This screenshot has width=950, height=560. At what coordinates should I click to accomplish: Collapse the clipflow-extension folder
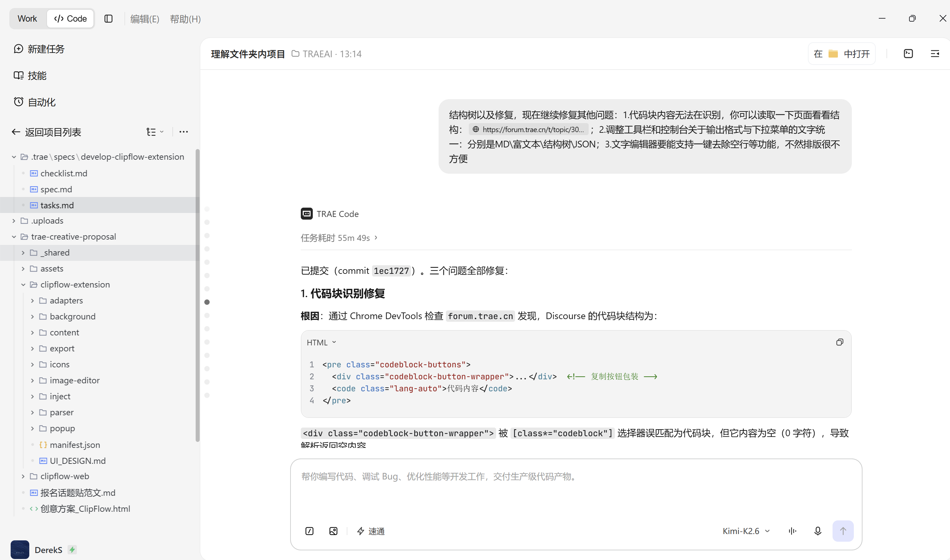(x=23, y=284)
